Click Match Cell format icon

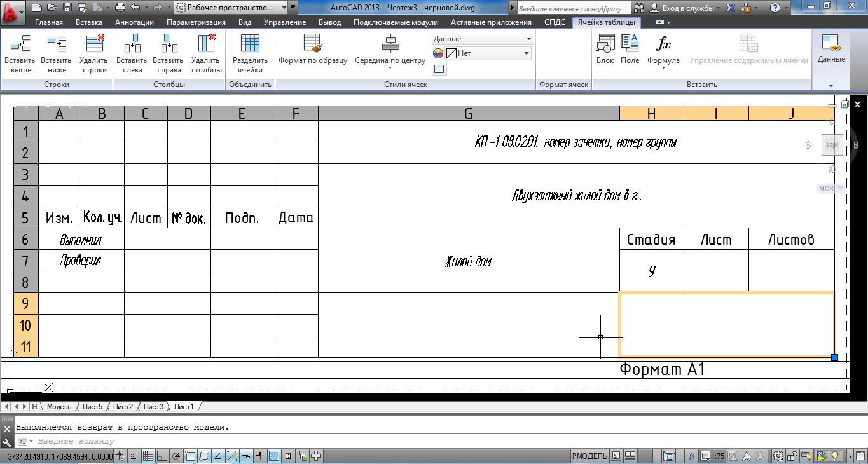pos(313,44)
